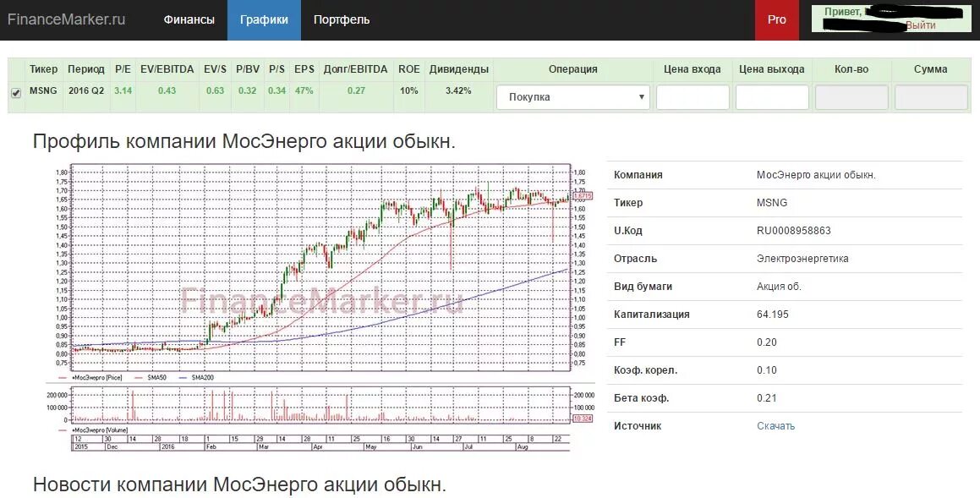Open the Операция dropdown showing Покупка
This screenshot has width=980, height=498.
[x=573, y=97]
